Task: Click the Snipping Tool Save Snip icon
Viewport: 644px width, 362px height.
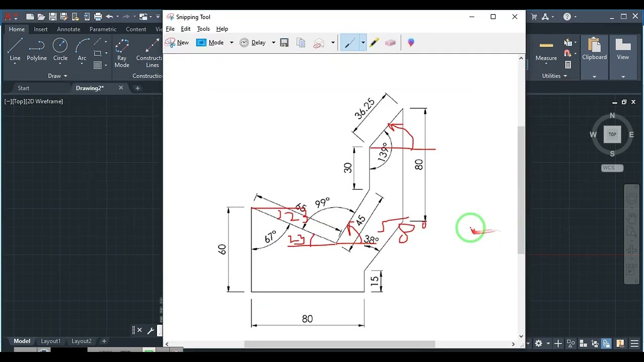Action: coord(284,43)
